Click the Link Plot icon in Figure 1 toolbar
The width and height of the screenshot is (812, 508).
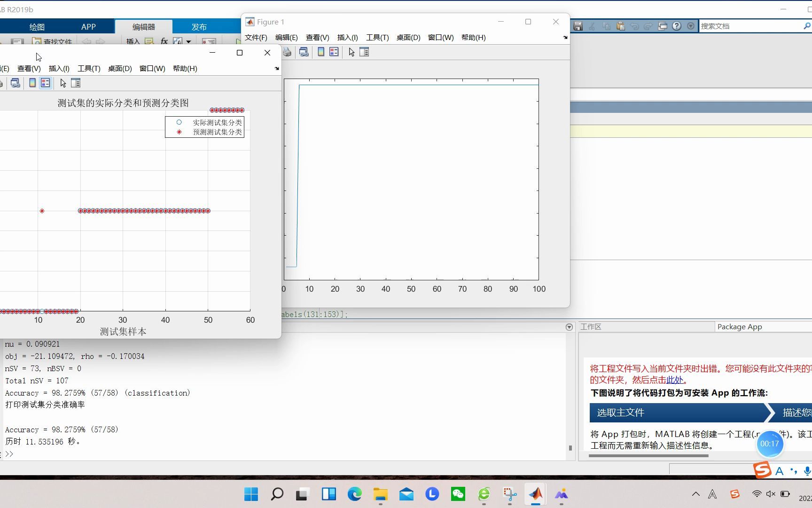[x=304, y=52]
